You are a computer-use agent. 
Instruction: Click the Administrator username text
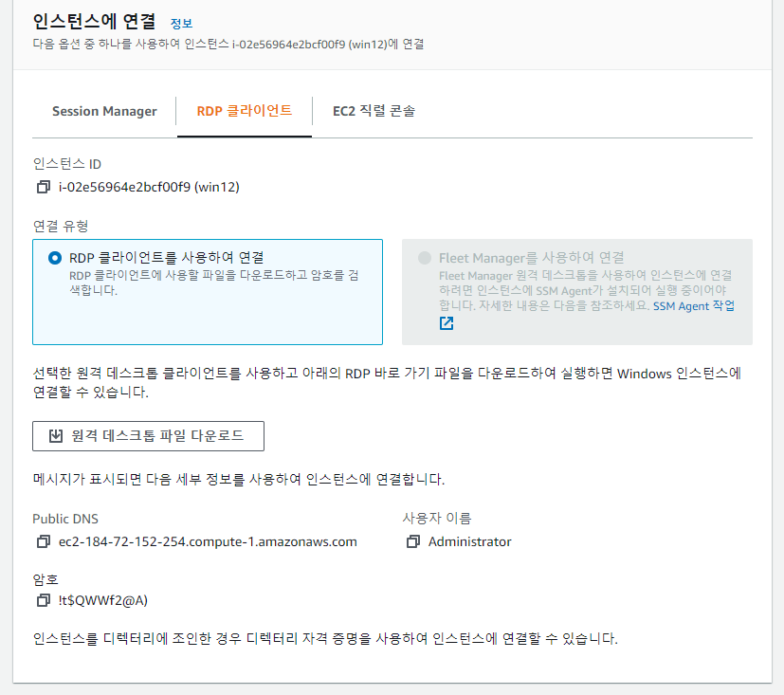click(469, 541)
